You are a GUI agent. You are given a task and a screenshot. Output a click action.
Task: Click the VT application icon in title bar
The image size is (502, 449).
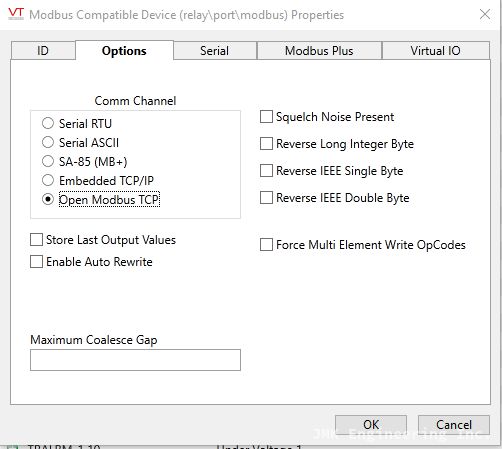coord(16,14)
